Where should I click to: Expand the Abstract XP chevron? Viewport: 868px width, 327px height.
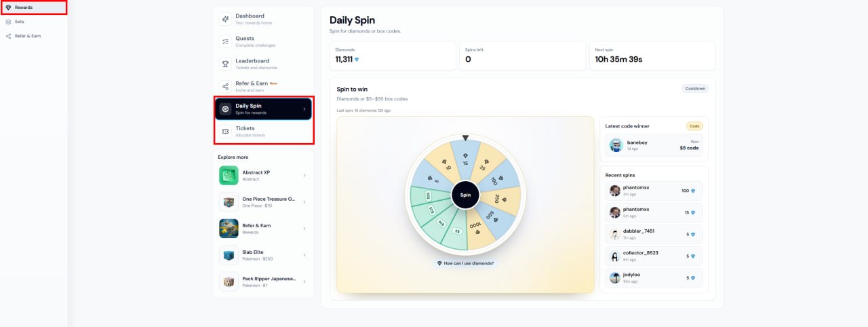click(304, 176)
